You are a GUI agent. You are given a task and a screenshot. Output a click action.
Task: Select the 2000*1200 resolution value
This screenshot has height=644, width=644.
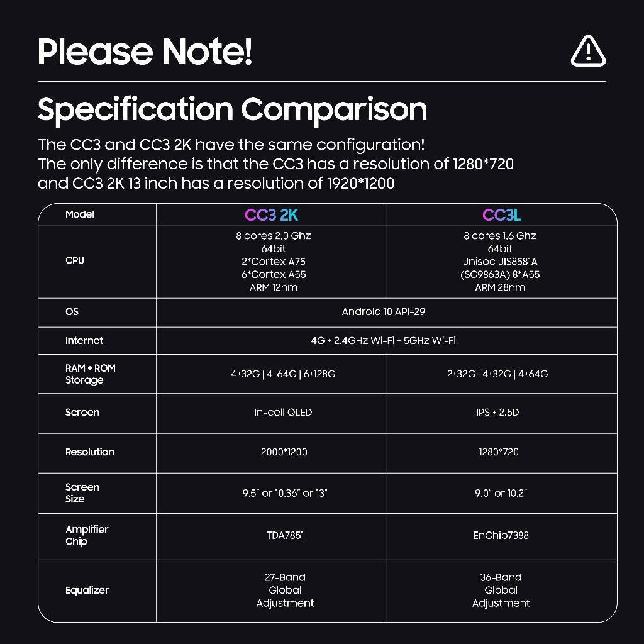(x=284, y=452)
